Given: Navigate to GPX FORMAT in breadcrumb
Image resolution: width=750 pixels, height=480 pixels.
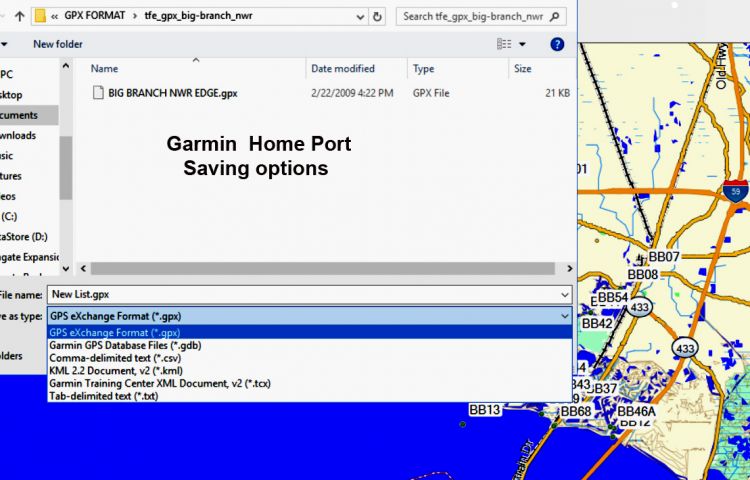Looking at the screenshot, I should [x=94, y=16].
